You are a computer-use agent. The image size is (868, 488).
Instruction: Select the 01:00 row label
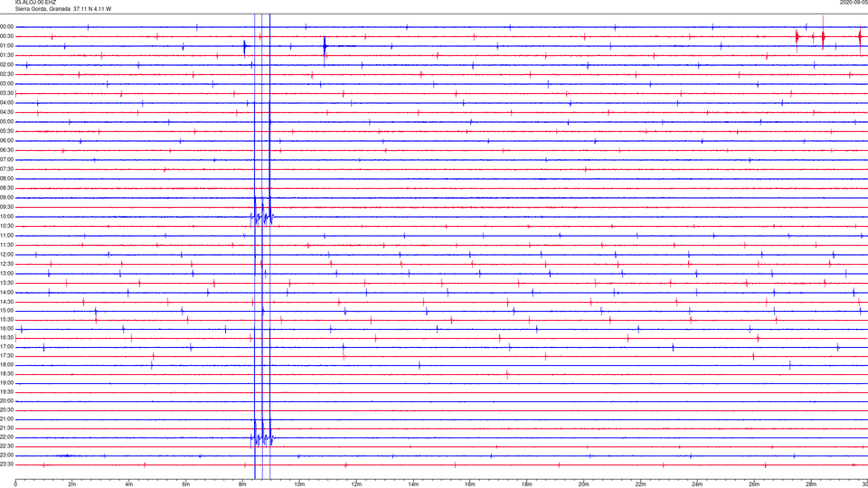tap(6, 46)
